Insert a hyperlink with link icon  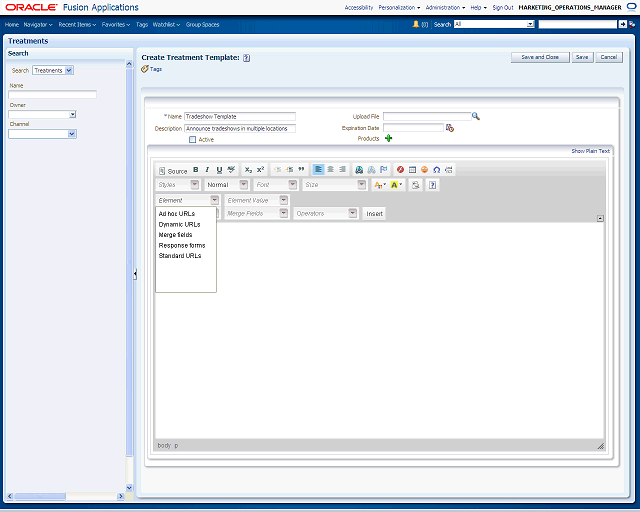click(x=359, y=170)
